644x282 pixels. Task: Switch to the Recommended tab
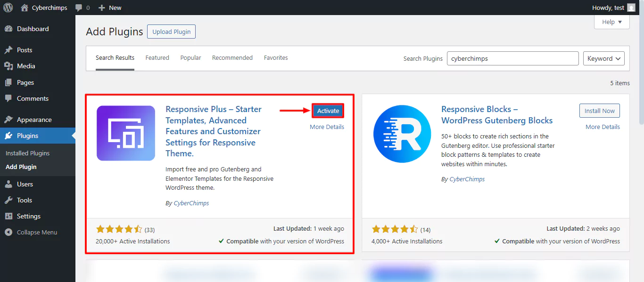pyautogui.click(x=232, y=58)
